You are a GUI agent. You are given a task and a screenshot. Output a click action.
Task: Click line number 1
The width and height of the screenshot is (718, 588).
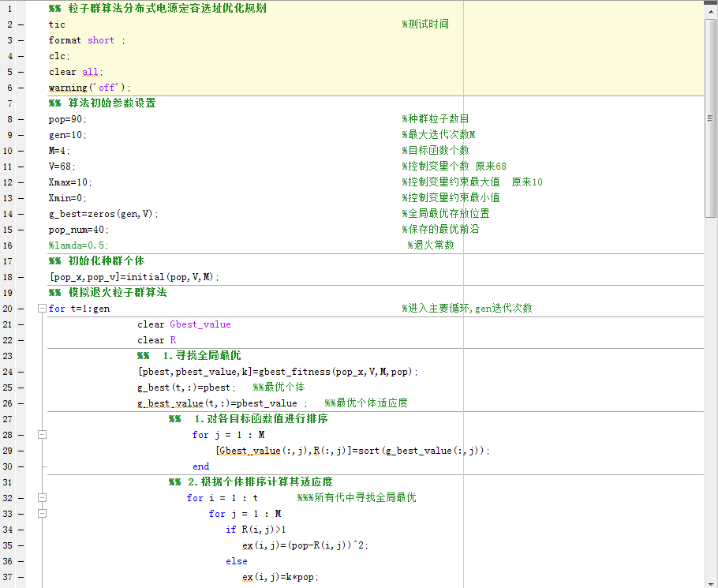[x=9, y=9]
